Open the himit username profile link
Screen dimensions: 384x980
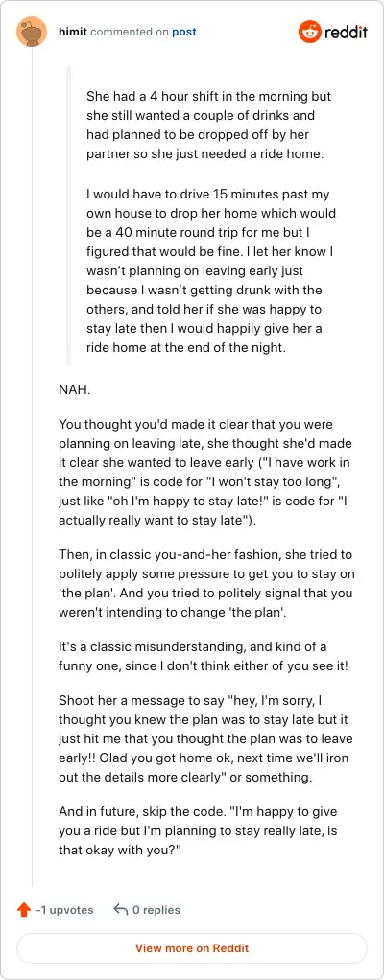[x=73, y=32]
